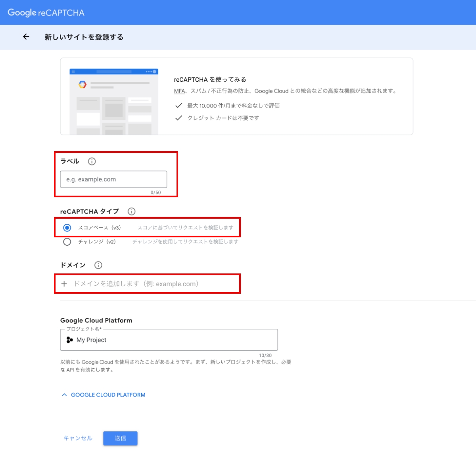Click the plus icon to add a domain
Screen dimensions: 476x458
pyautogui.click(x=64, y=284)
